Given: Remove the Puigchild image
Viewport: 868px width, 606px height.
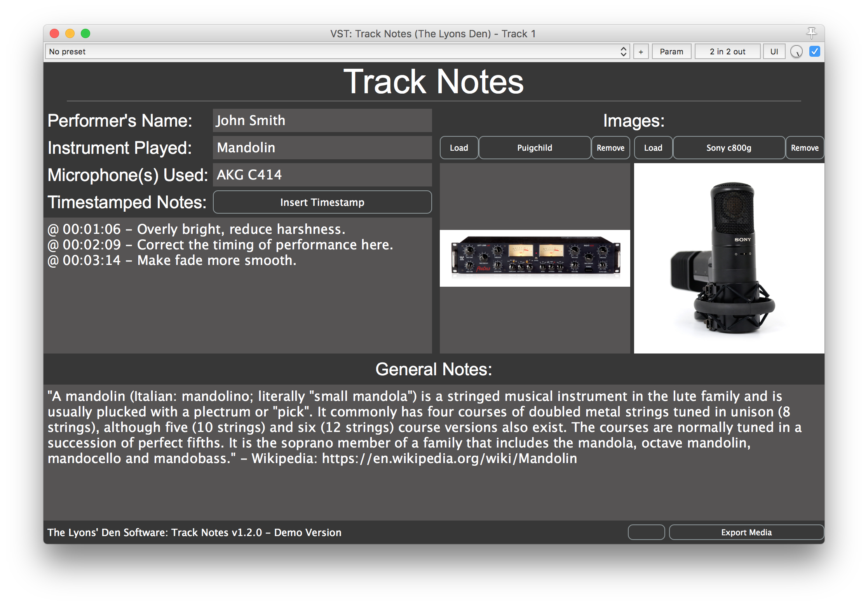Looking at the screenshot, I should click(610, 148).
